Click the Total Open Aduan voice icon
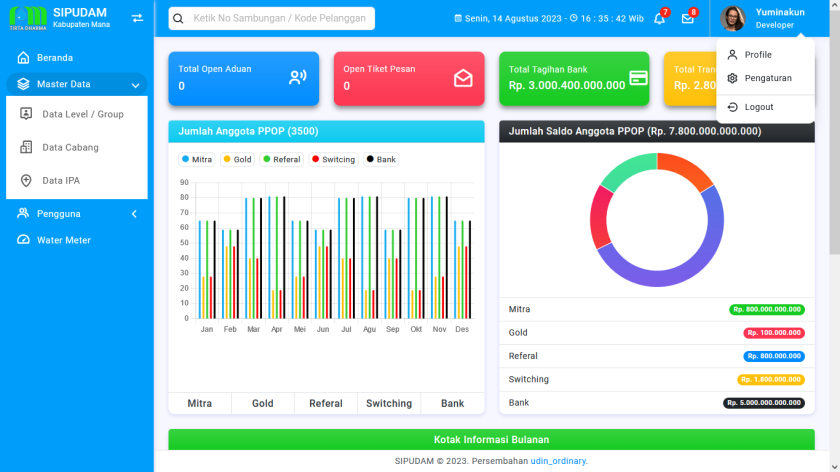The height and width of the screenshot is (472, 840). pyautogui.click(x=297, y=78)
